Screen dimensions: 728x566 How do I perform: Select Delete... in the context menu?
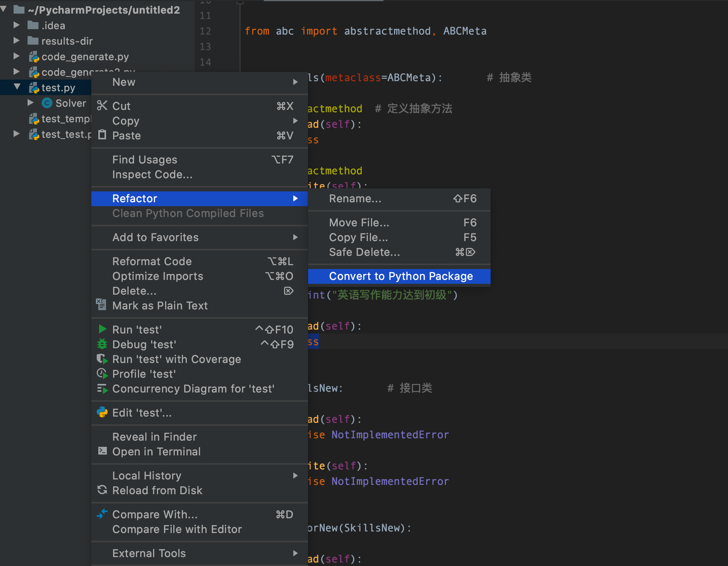click(x=200, y=291)
